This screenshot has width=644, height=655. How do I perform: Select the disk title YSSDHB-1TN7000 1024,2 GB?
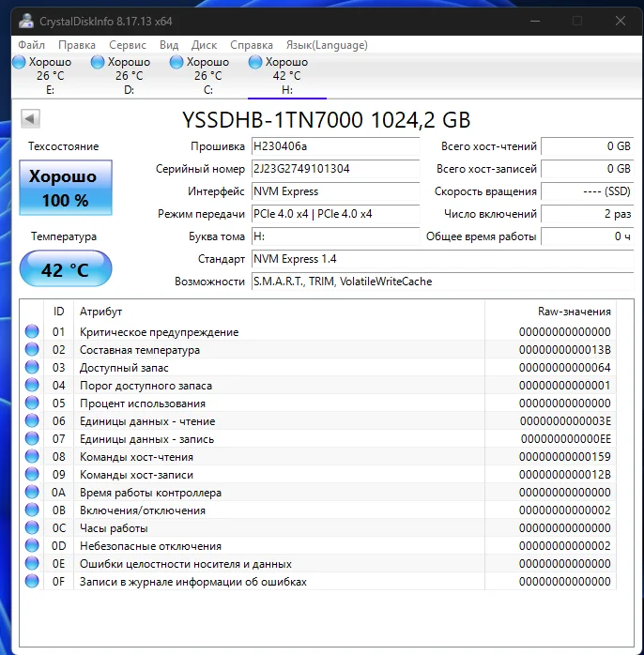[327, 120]
